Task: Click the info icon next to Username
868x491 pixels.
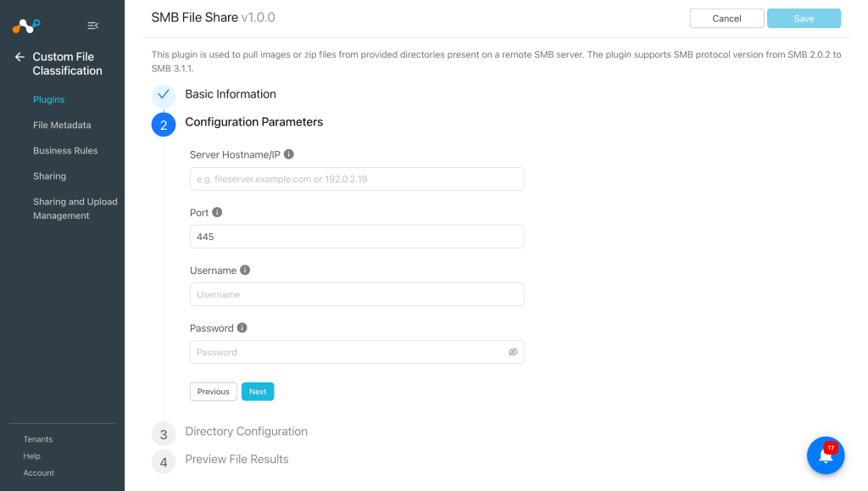Action: [x=245, y=271]
